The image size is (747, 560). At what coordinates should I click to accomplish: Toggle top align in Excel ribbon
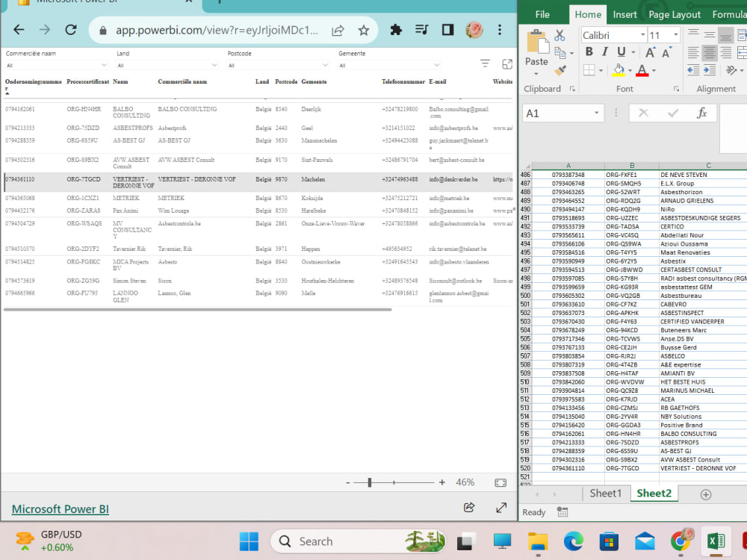click(x=694, y=34)
